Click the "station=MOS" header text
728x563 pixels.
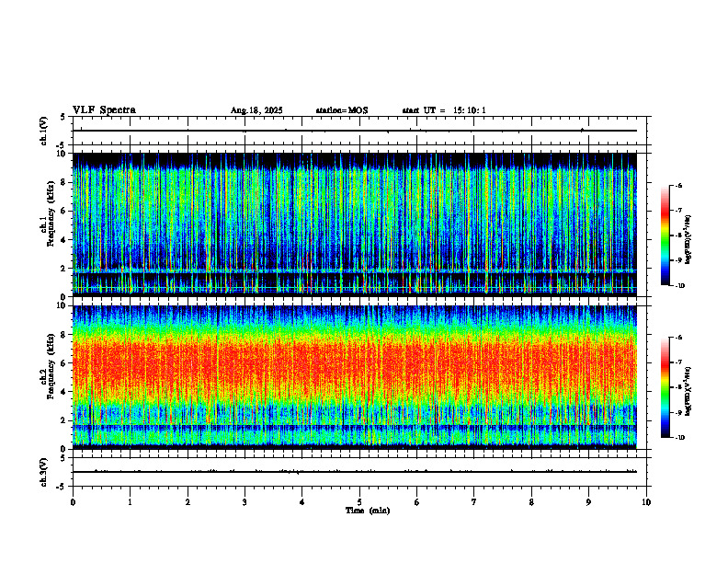point(342,110)
